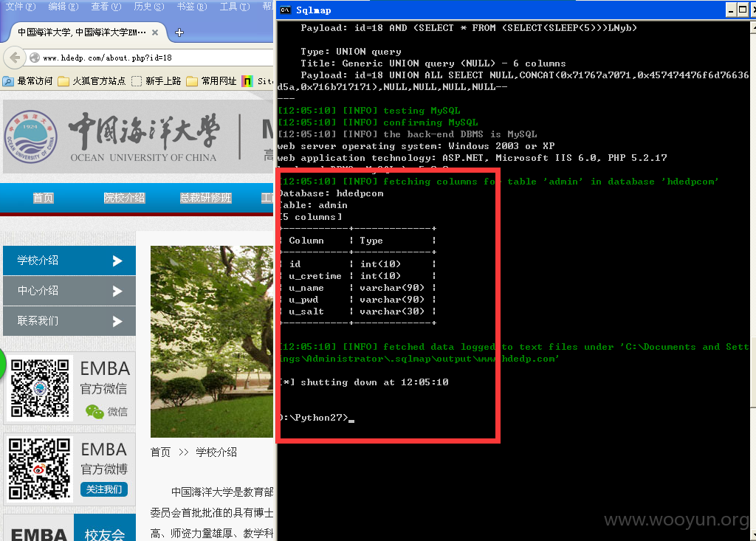Viewport: 756px width, 541px height.
Task: Click the 'shutting down at 12:05:10' line
Action: click(364, 382)
